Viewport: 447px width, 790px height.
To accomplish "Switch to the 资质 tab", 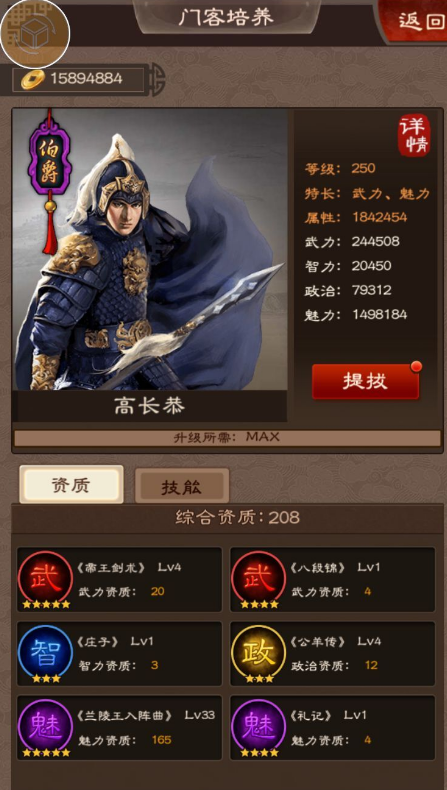I will [x=71, y=484].
